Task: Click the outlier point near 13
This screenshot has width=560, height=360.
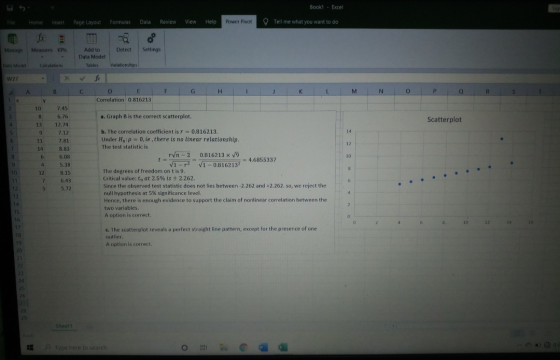Action: pyautogui.click(x=502, y=139)
